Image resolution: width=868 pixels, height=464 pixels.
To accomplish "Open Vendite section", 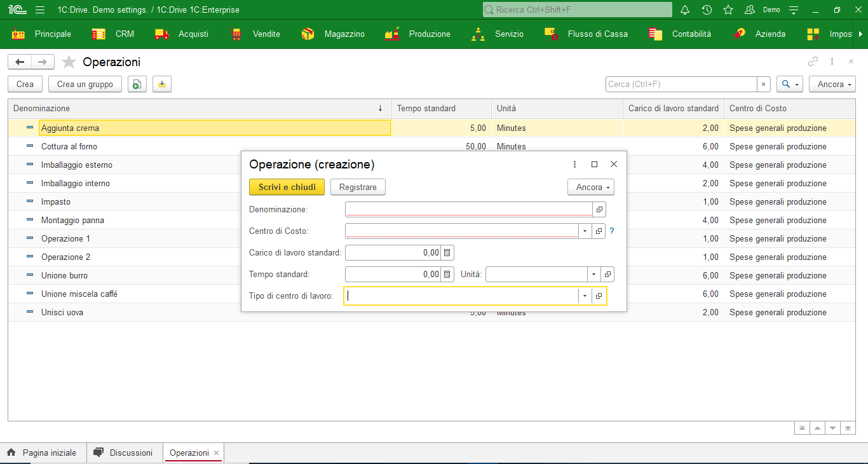I will 255,34.
